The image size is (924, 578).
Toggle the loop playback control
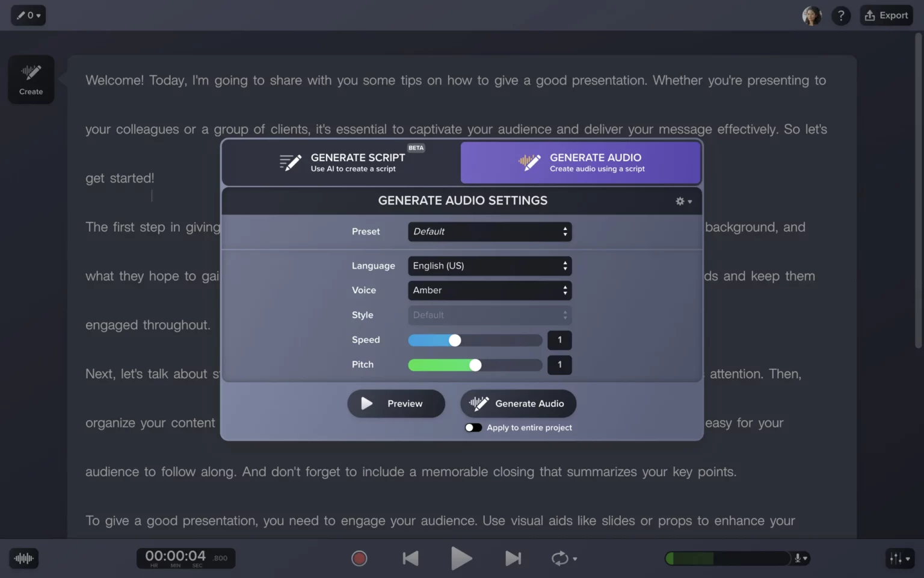[560, 558]
